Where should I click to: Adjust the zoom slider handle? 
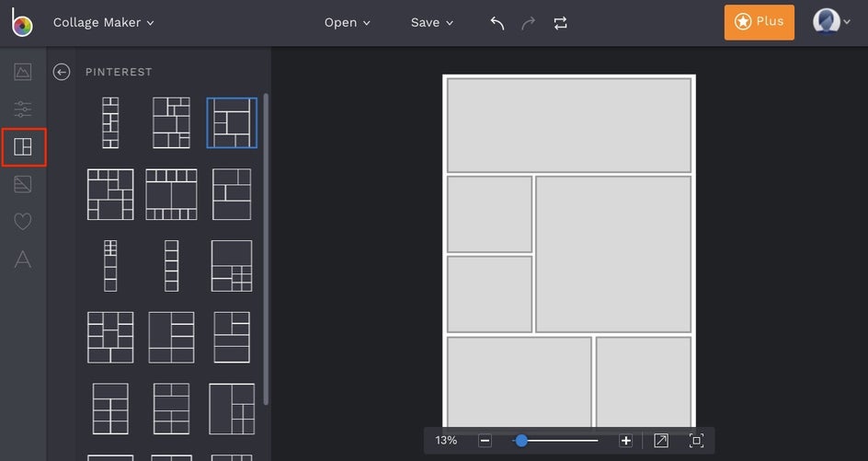tap(521, 441)
